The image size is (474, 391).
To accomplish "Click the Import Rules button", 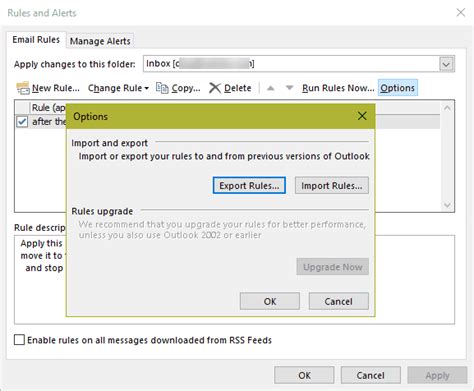I will tap(332, 185).
